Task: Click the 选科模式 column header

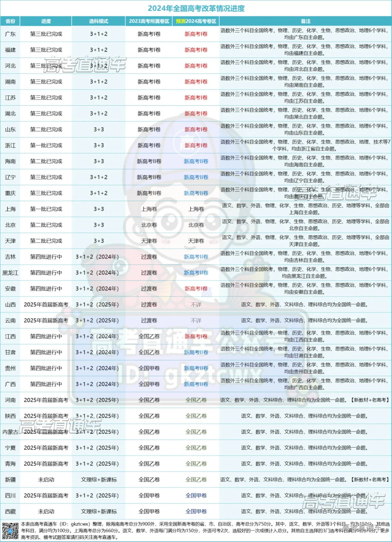Action: point(98,21)
